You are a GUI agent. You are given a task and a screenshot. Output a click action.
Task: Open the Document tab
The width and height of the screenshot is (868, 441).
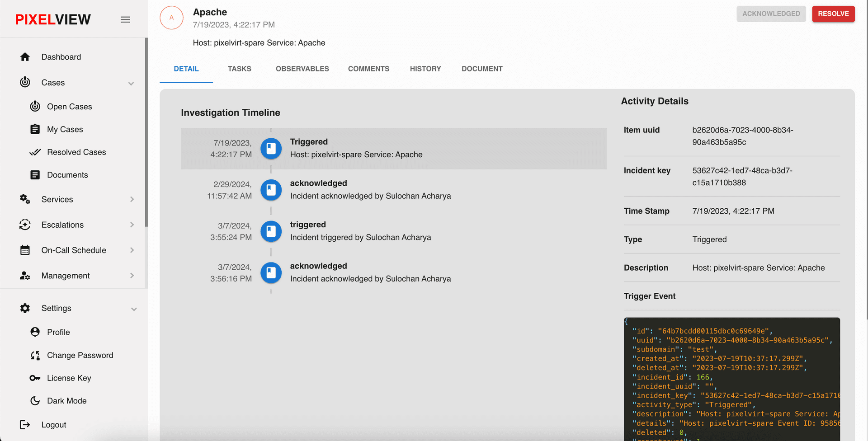coord(482,69)
